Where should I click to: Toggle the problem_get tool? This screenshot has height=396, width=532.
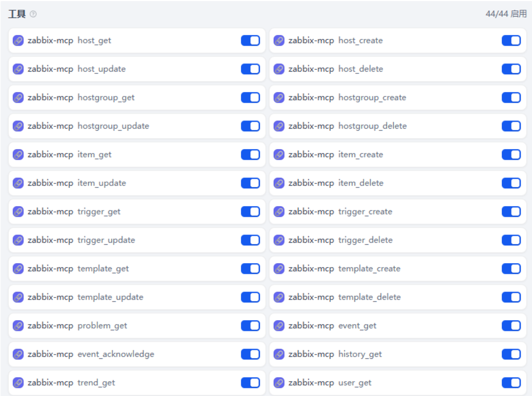(x=250, y=326)
